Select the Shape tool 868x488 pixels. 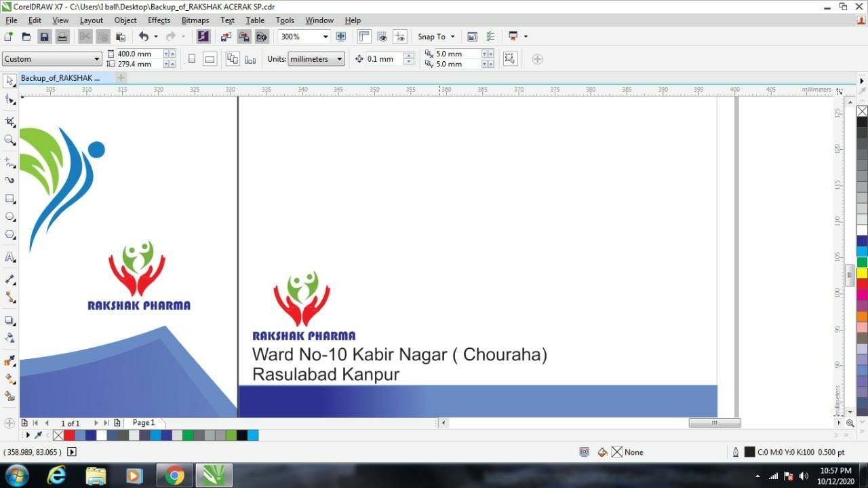10,100
